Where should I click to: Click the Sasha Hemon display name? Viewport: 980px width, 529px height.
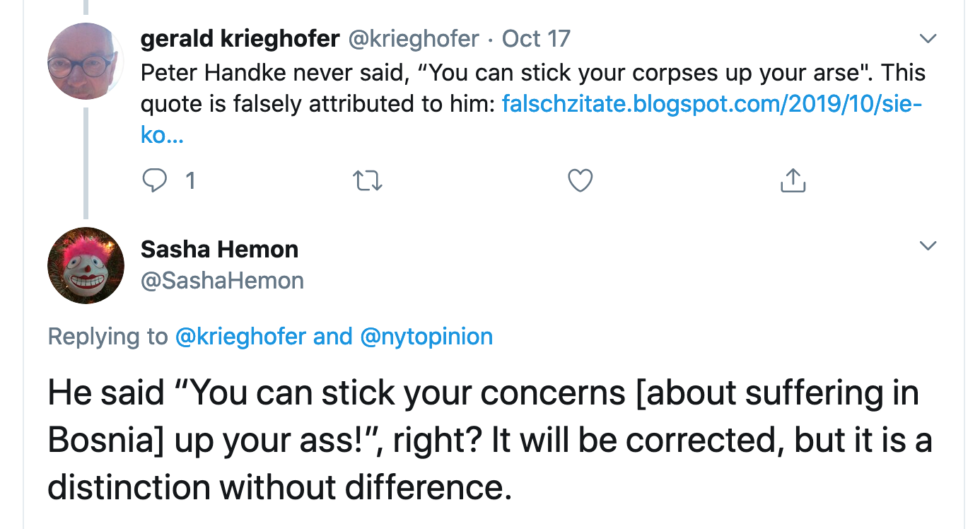pyautogui.click(x=219, y=249)
